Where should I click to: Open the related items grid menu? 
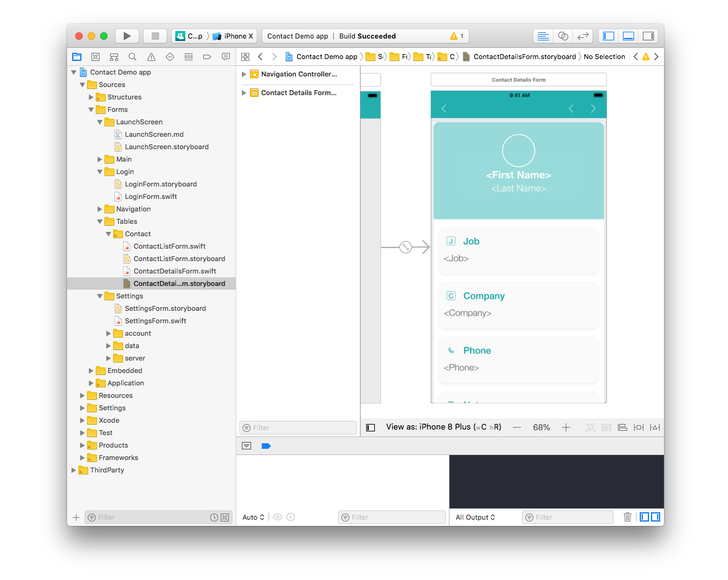coord(245,57)
